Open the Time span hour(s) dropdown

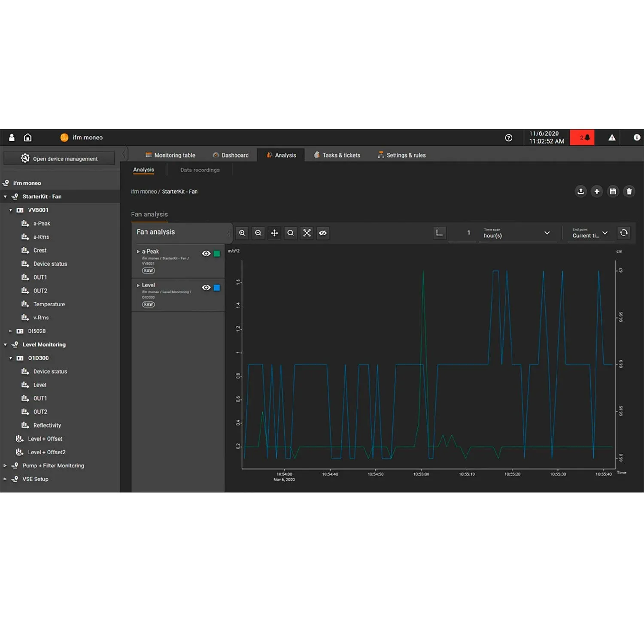[517, 233]
